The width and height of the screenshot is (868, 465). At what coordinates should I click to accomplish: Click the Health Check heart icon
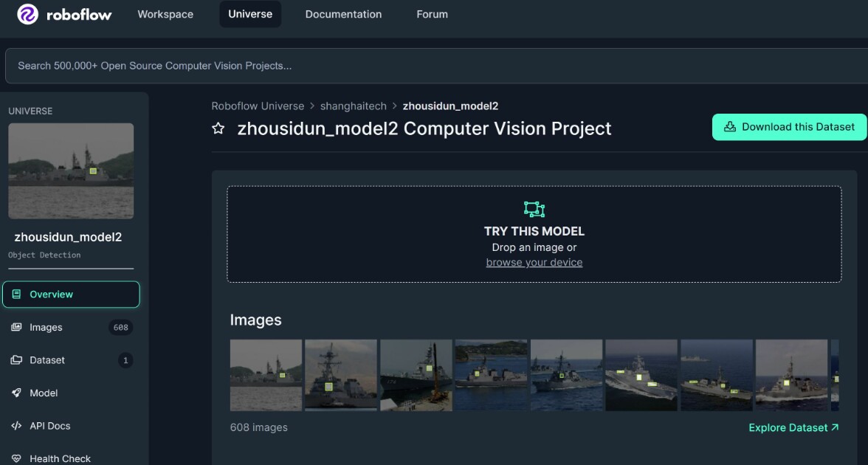(16, 459)
